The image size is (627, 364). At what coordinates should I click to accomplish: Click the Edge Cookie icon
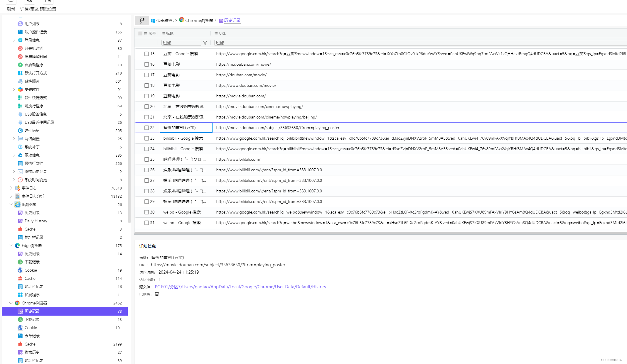pos(20,270)
